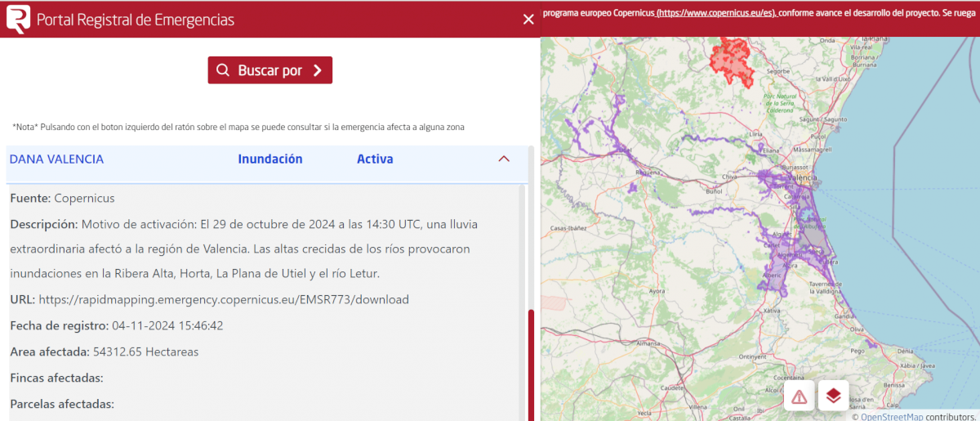Open the Buscar por search options

click(x=269, y=70)
